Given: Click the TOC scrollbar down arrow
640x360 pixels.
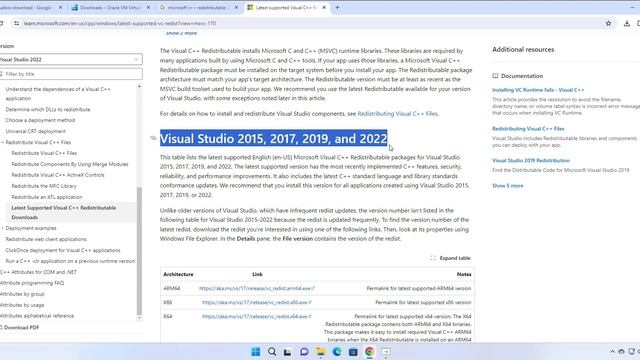Looking at the screenshot, I should click(x=139, y=318).
